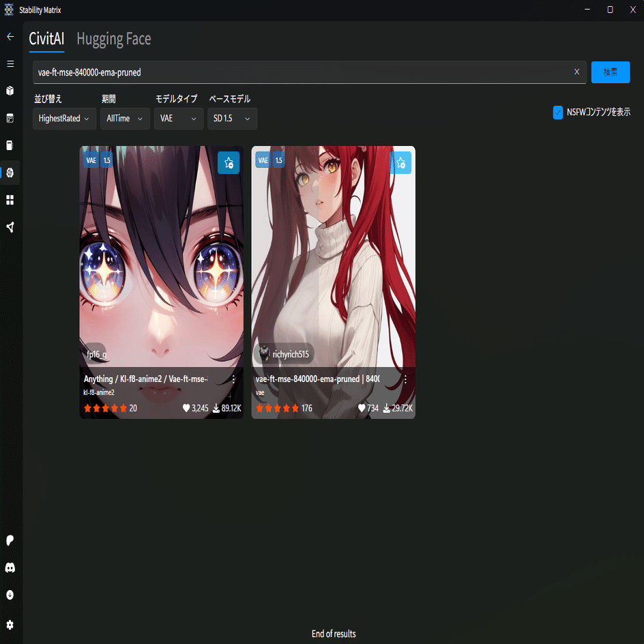The width and height of the screenshot is (644, 644).
Task: Open the Inference icon in sidebar
Action: pyautogui.click(x=10, y=118)
